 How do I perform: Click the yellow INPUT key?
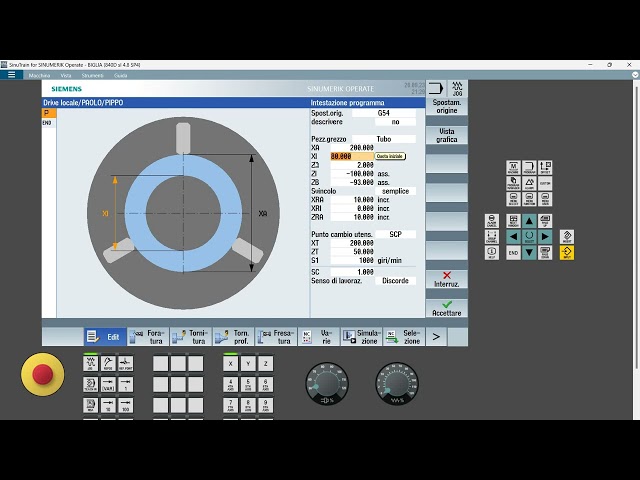click(567, 252)
